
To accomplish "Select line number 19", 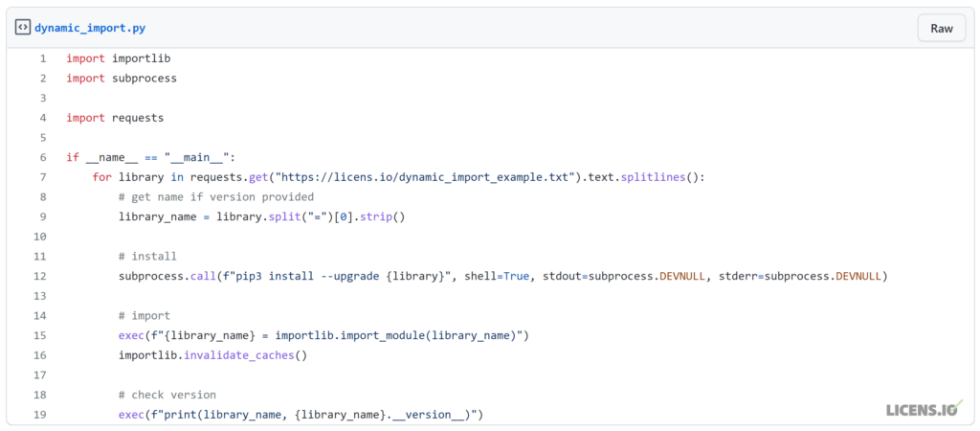I will (x=40, y=415).
